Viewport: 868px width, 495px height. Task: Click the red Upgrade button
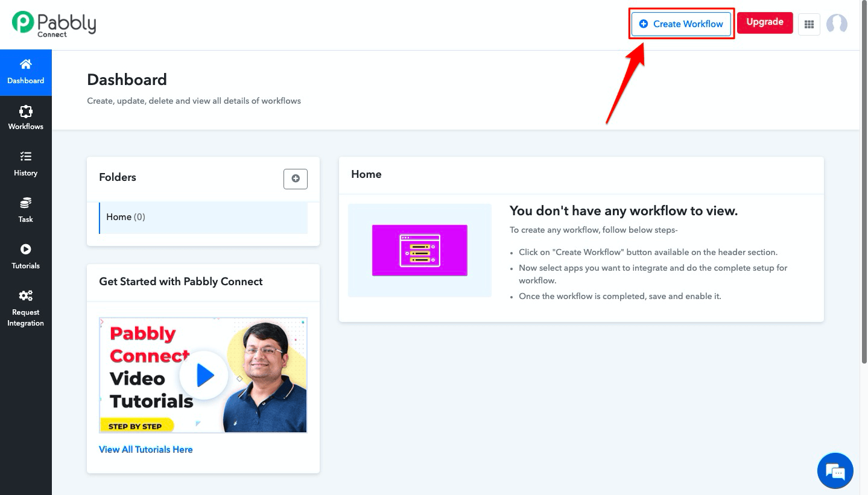click(765, 22)
